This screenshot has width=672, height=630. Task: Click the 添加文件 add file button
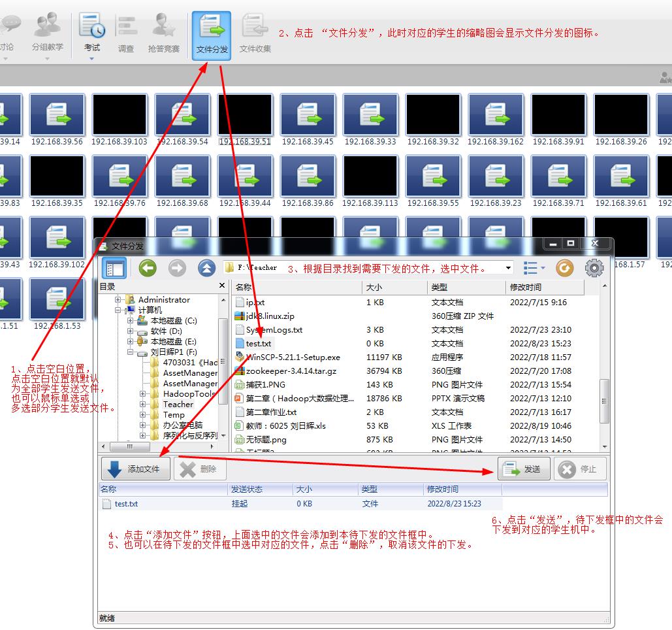click(135, 469)
